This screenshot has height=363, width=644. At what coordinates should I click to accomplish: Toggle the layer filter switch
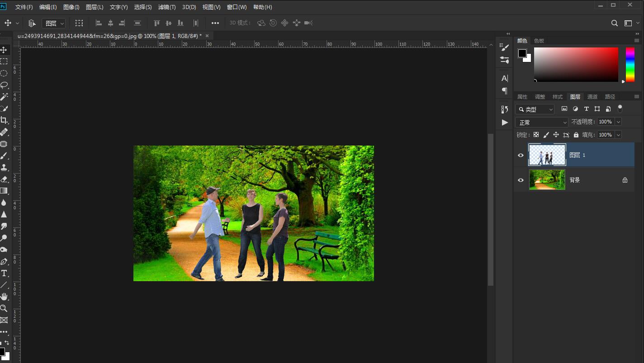pyautogui.click(x=620, y=108)
